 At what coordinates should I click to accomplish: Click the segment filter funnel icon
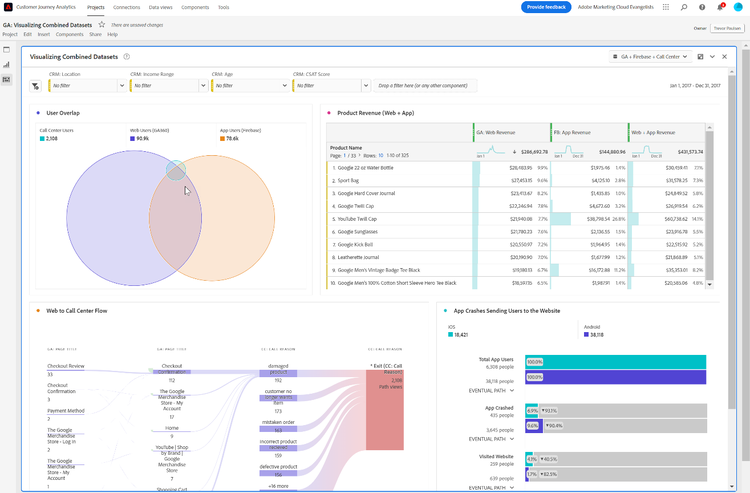(35, 86)
